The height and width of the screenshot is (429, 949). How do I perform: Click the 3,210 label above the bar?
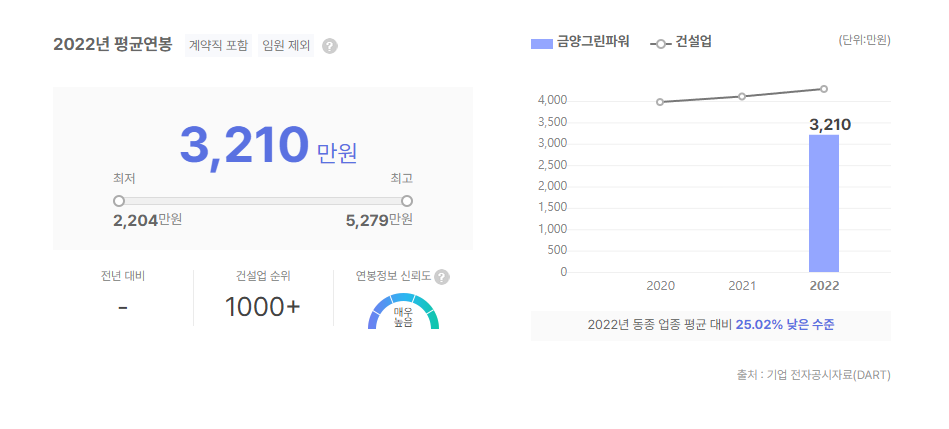click(830, 125)
